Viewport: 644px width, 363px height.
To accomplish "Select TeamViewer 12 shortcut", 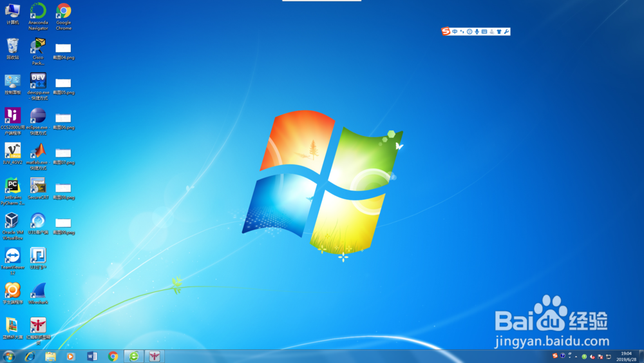I will click(12, 261).
